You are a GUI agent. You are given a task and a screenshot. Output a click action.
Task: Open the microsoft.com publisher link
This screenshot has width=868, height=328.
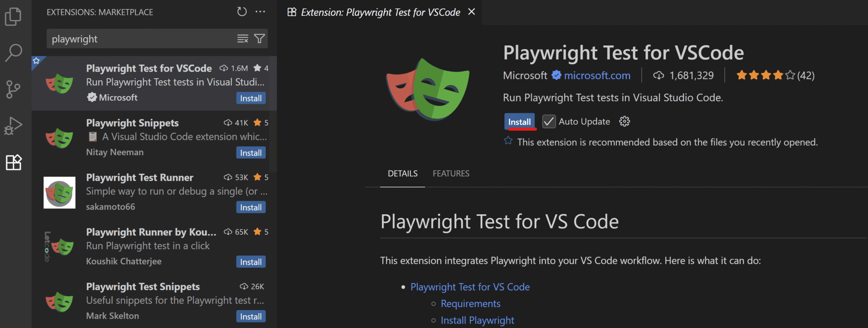click(x=597, y=75)
